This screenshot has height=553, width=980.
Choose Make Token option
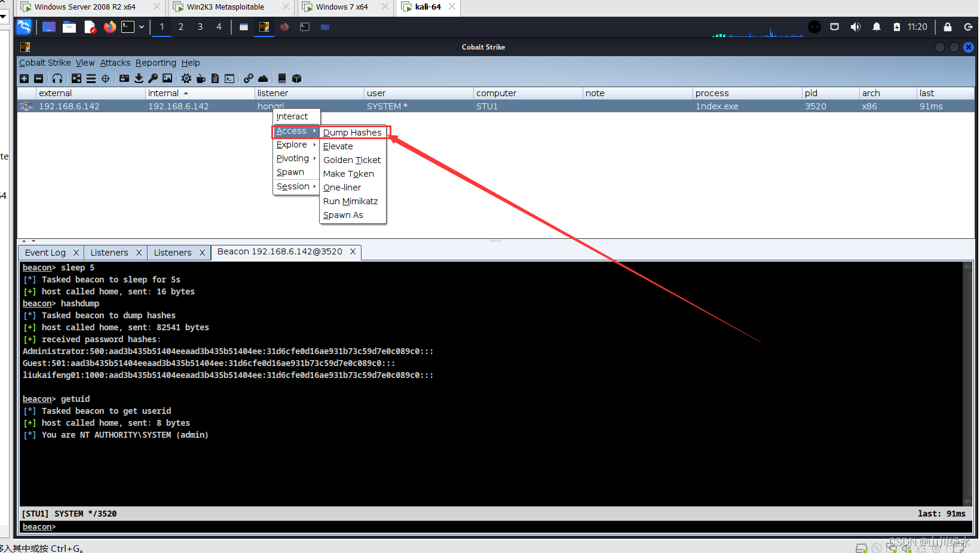click(x=353, y=174)
